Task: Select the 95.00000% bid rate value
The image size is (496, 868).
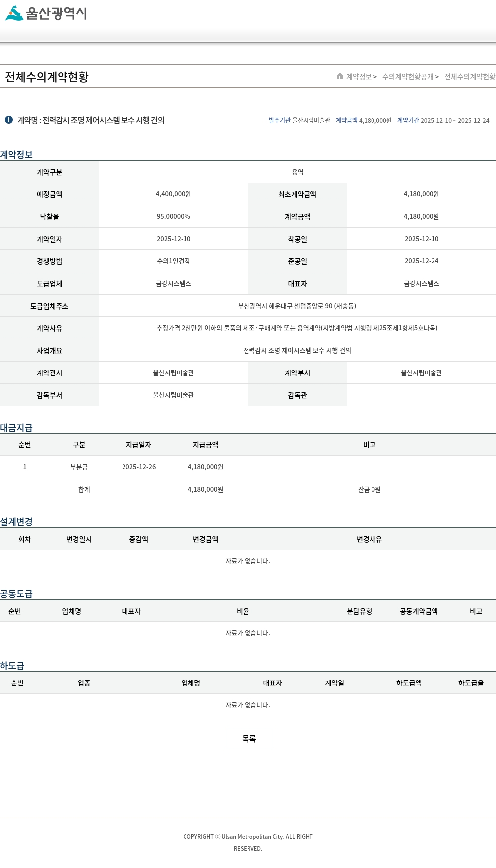Action: tap(173, 216)
